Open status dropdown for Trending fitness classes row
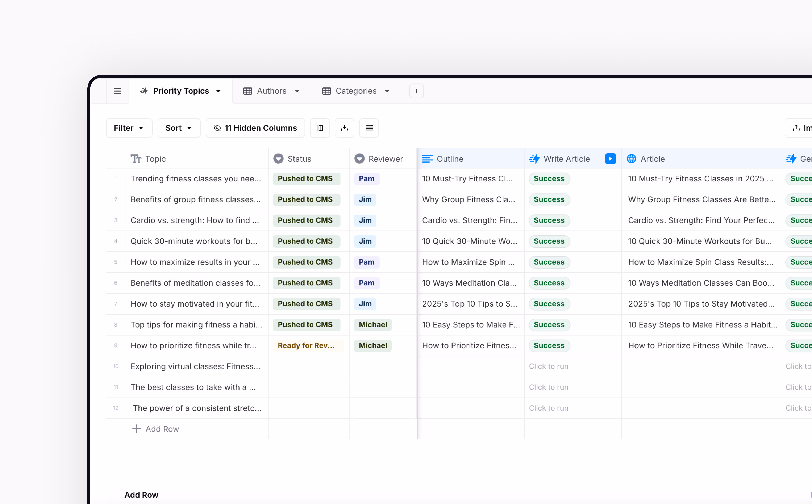Image resolution: width=812 pixels, height=504 pixels. pyautogui.click(x=307, y=179)
